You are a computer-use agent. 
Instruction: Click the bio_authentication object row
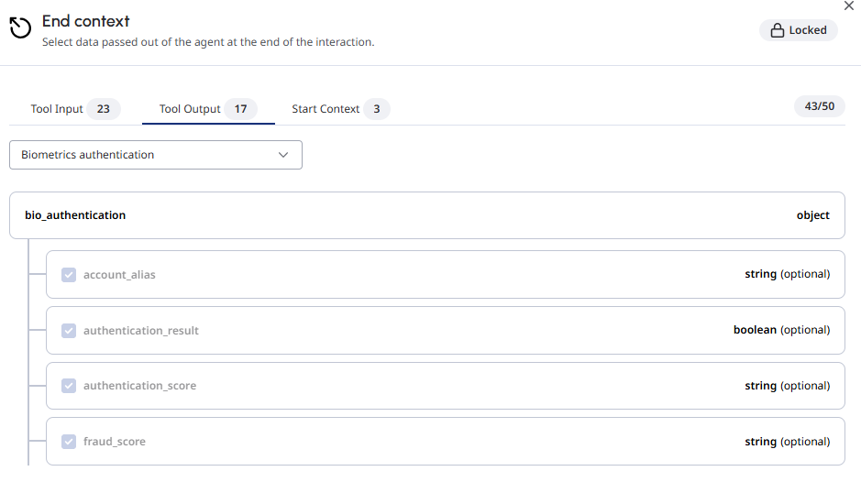(x=427, y=215)
